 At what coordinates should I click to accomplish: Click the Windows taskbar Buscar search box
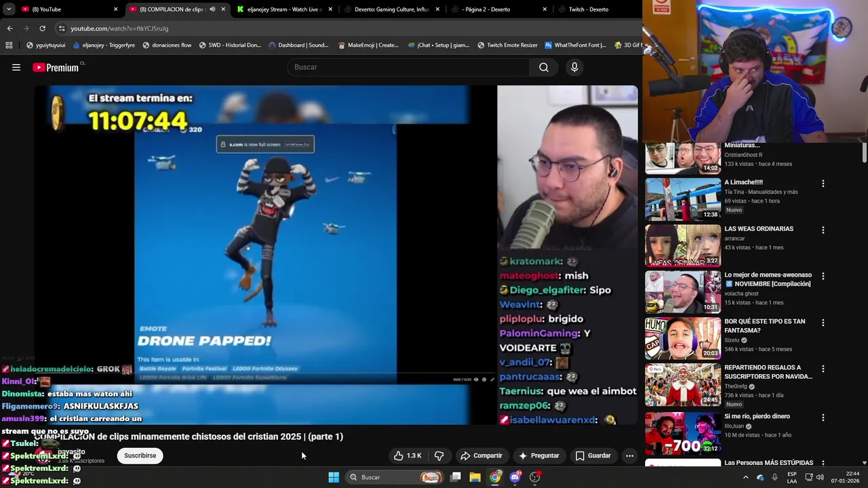point(395,477)
